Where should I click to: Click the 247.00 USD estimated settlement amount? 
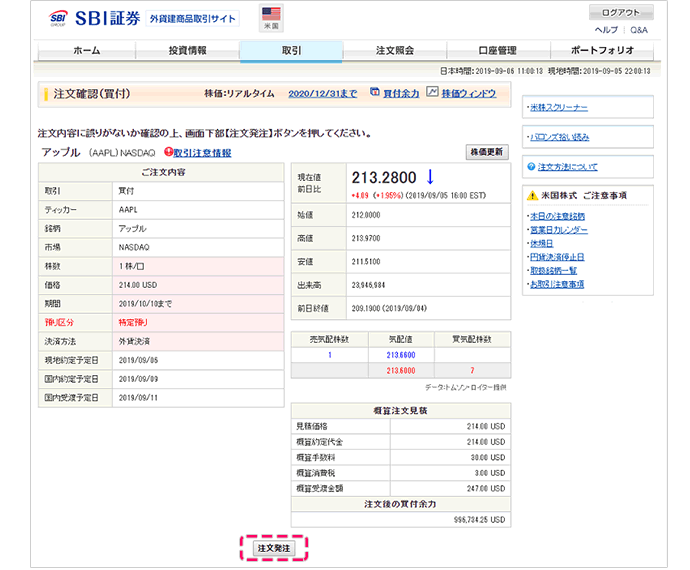pos(486,489)
